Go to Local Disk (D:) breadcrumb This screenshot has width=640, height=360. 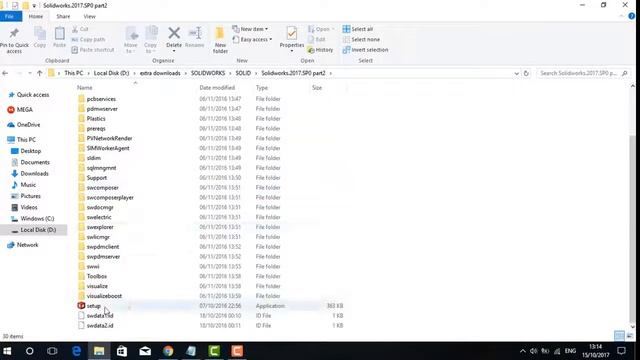click(111, 73)
